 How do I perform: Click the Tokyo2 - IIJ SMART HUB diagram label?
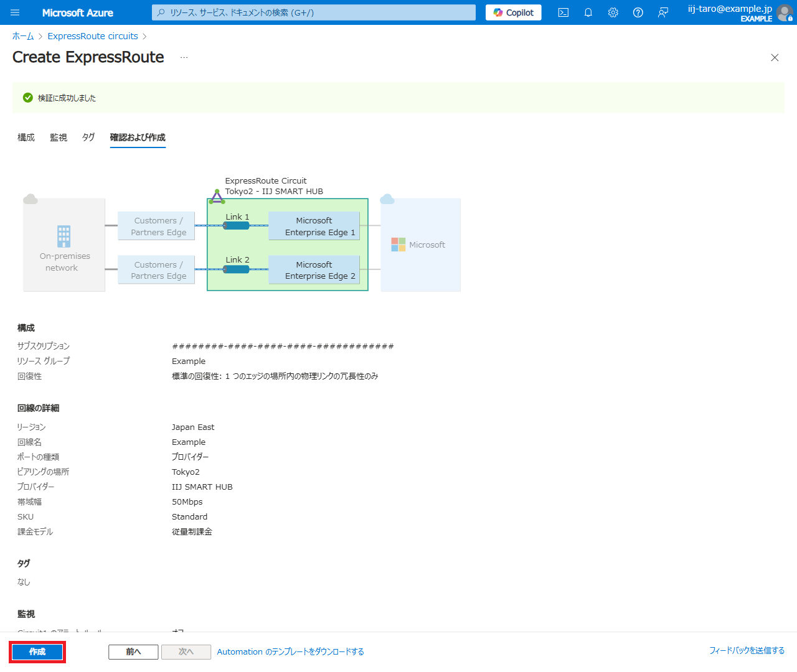(274, 192)
